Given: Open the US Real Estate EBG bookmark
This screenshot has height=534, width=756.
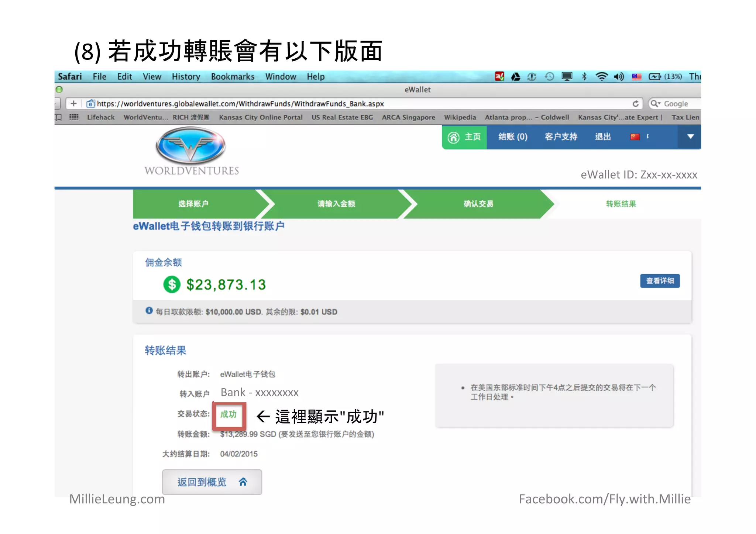Looking at the screenshot, I should click(342, 117).
